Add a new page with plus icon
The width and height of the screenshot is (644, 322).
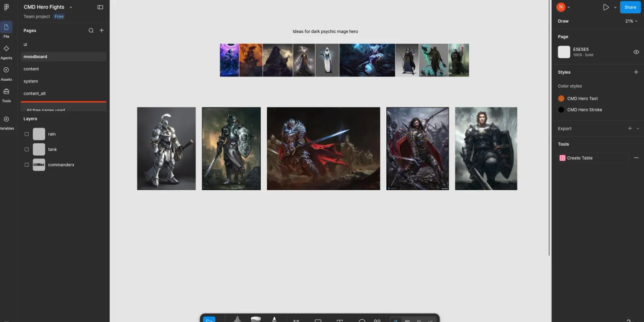[102, 30]
